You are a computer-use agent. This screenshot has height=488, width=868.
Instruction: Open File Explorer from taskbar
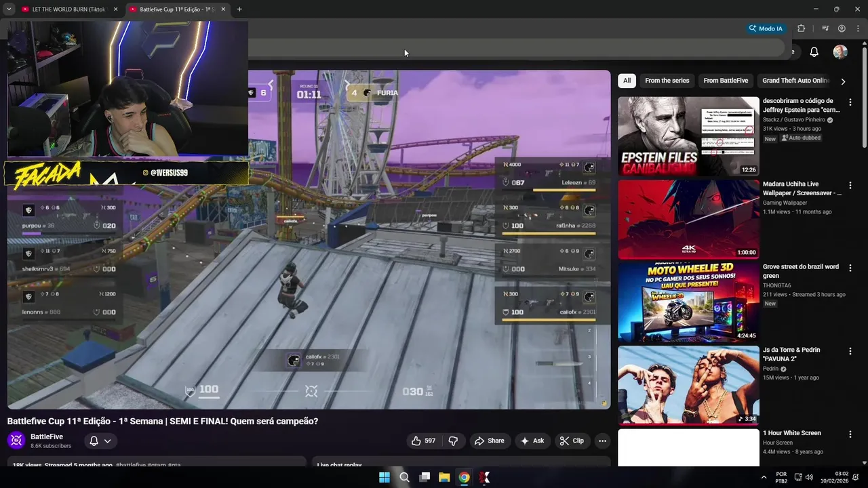444,477
